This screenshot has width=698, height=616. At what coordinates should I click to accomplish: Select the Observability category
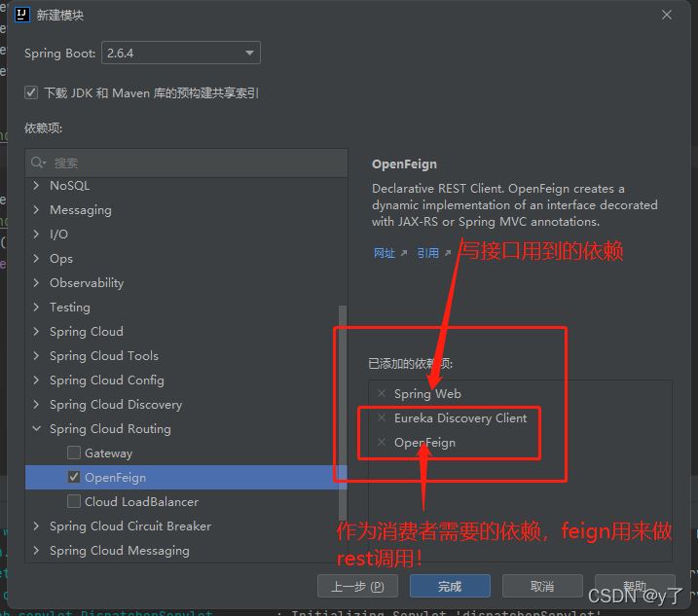pos(87,283)
